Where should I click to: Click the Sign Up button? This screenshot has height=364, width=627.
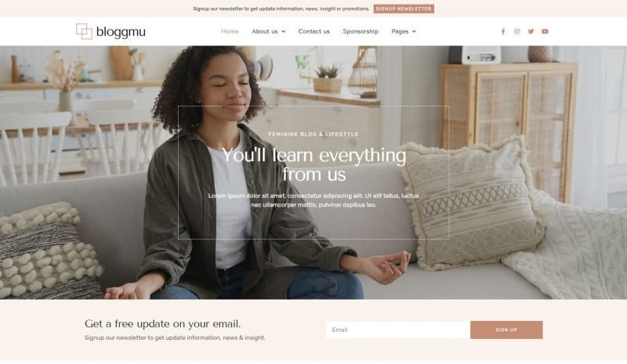tap(506, 330)
